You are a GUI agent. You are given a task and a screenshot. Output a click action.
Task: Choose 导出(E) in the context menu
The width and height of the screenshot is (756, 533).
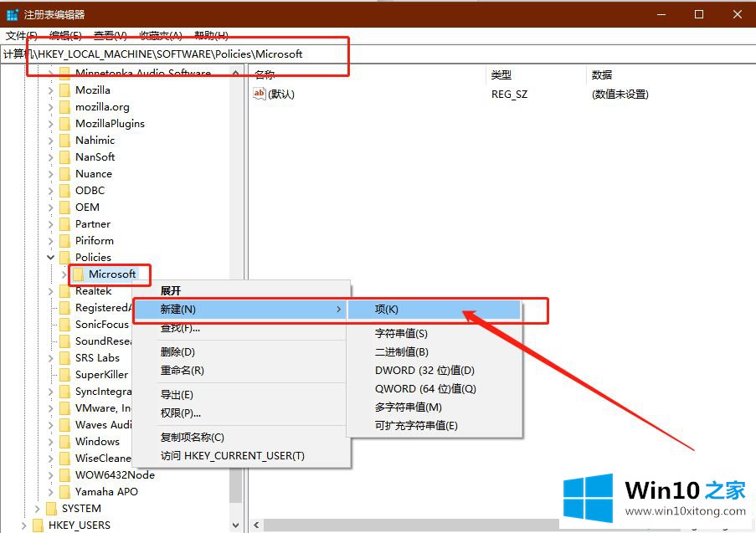(239, 395)
